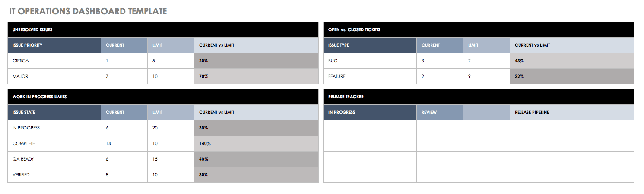
Task: Click the Work in Progress Limits header
Action: coord(39,97)
